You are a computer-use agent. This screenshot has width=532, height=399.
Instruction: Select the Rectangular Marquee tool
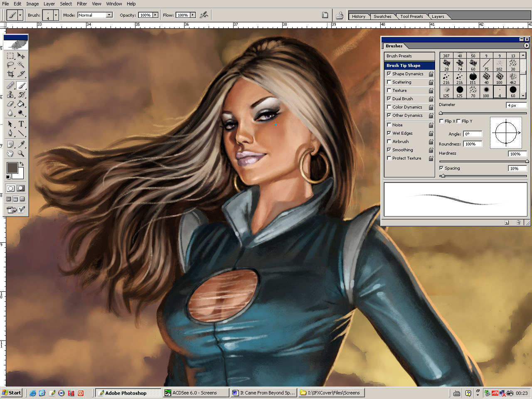[10, 56]
